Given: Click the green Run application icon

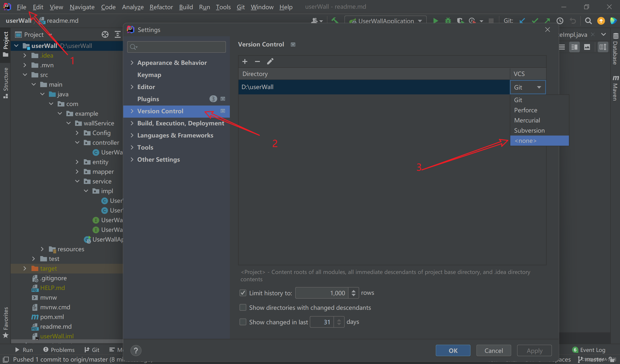Looking at the screenshot, I should 435,21.
